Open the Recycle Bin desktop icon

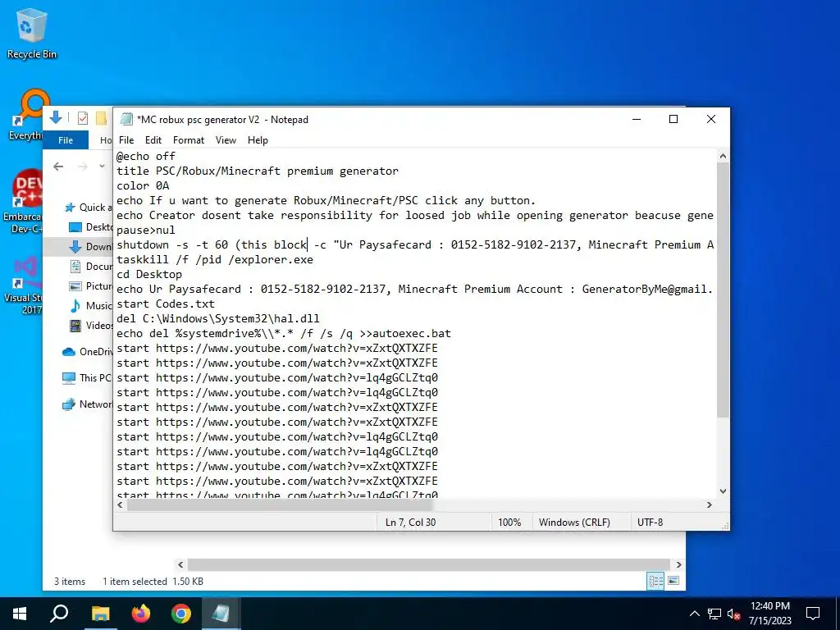(x=31, y=33)
